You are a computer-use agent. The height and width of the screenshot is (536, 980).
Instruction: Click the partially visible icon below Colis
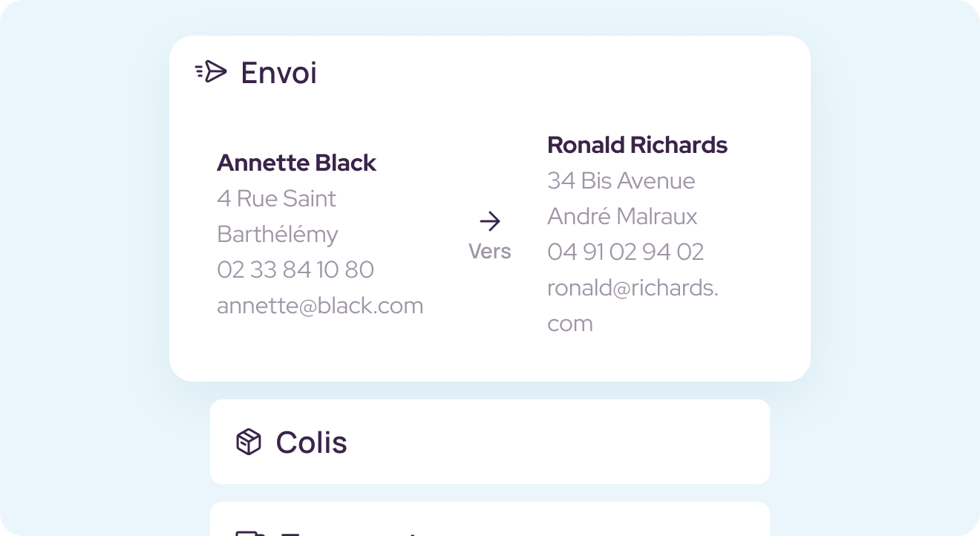[x=250, y=533]
